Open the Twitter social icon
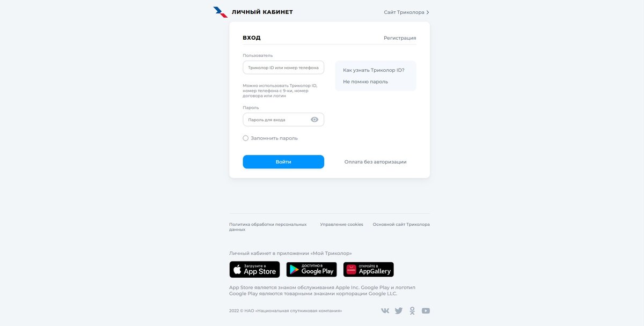The image size is (644, 326). pos(399,310)
